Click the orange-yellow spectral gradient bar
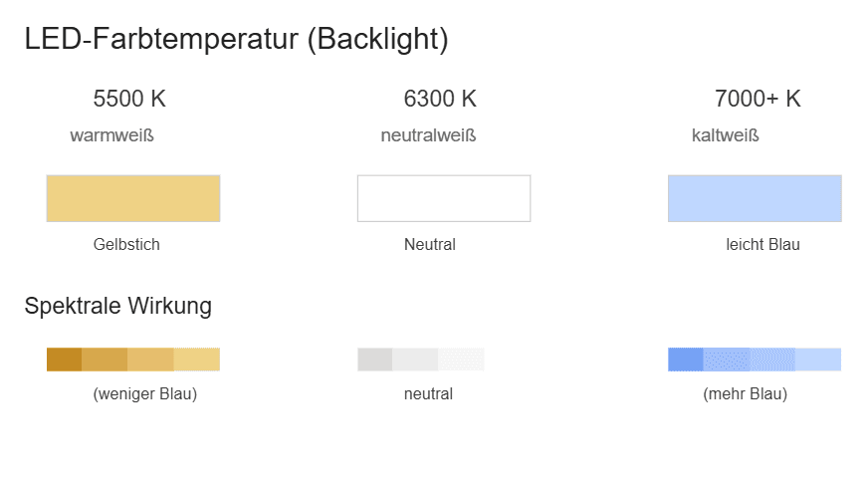Screen dimensions: 868x485 tap(132, 360)
